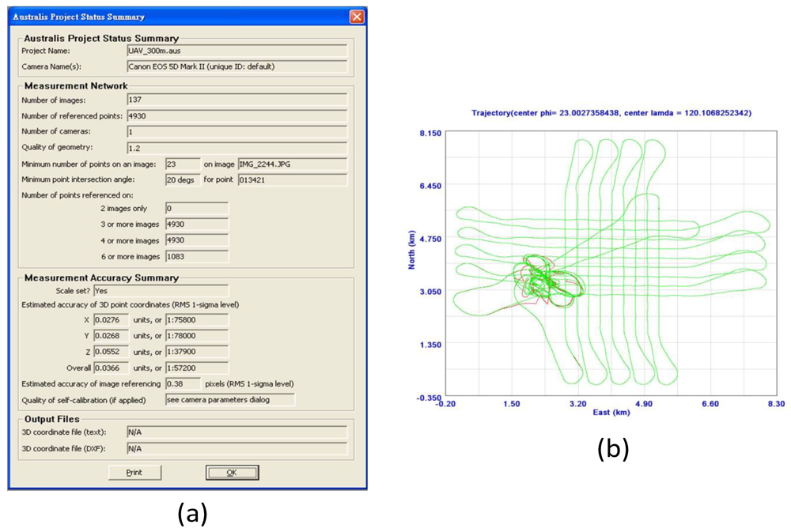Viewport: 791px width, 532px height.
Task: Click the Number of images field
Action: point(237,100)
